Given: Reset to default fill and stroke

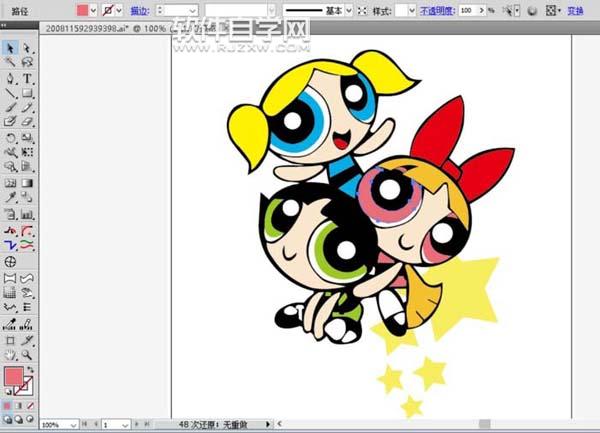Looking at the screenshot, I should click(x=7, y=391).
